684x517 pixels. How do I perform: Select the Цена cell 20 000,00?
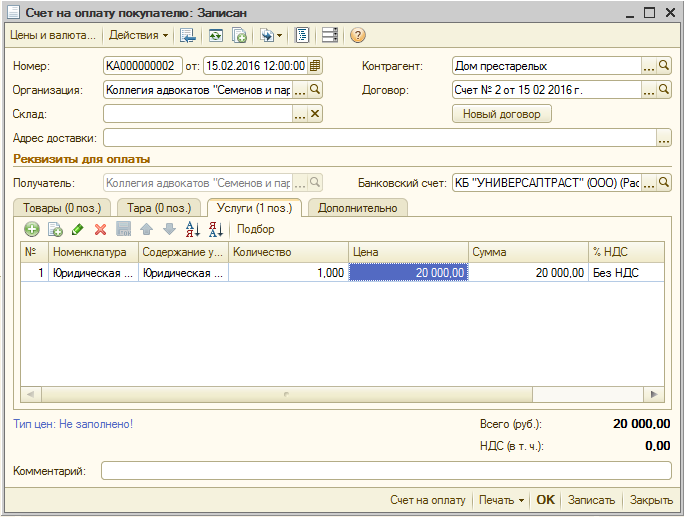click(x=408, y=273)
